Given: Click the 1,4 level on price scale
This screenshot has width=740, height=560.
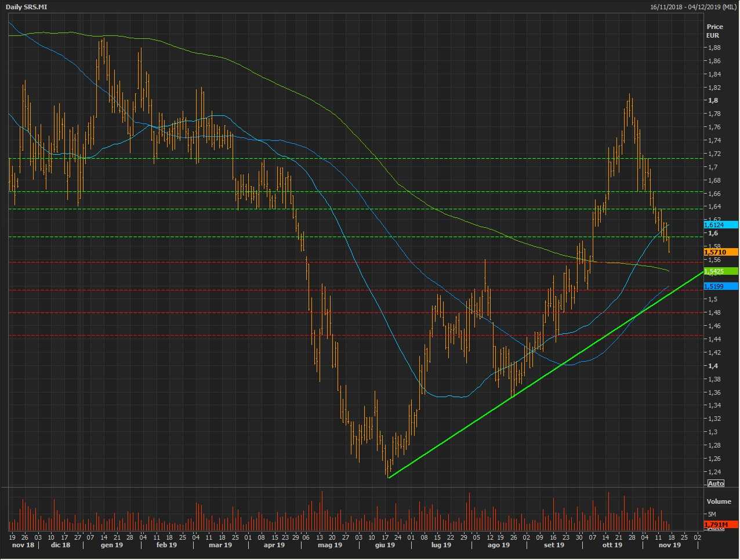Looking at the screenshot, I should click(x=713, y=366).
